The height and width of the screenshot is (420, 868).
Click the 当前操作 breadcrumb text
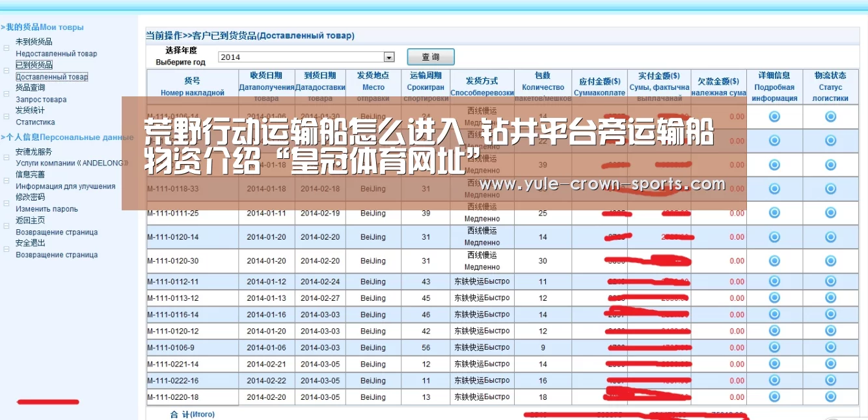pyautogui.click(x=163, y=36)
